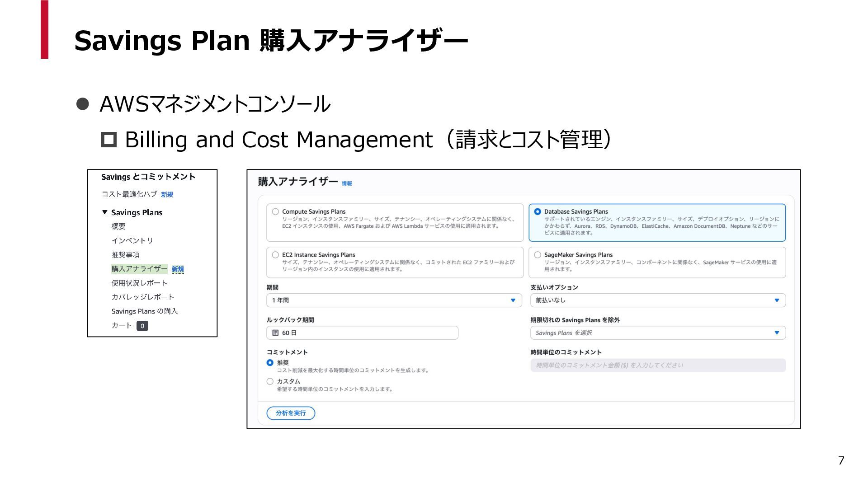Select EC2 Instance Savings Plans option
Screen dimensions: 868x488
point(275,255)
